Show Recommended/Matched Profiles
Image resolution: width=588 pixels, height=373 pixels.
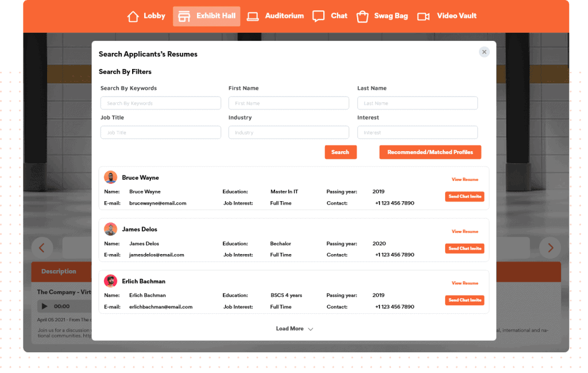pos(430,152)
